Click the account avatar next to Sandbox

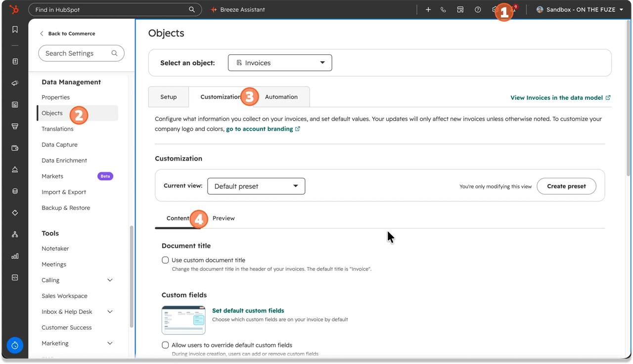(540, 9)
